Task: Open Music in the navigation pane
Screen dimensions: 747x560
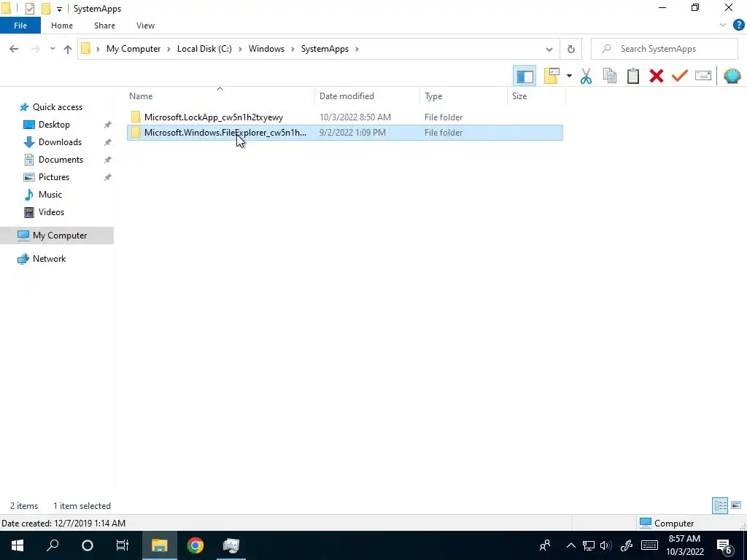Action: click(x=50, y=195)
